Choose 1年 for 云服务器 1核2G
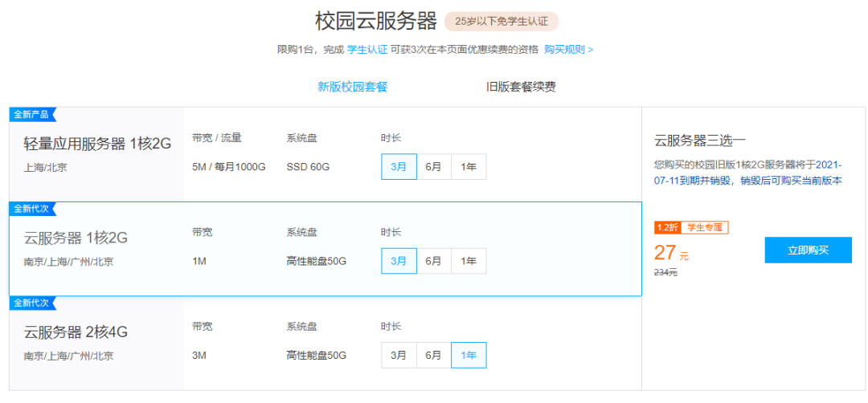 point(469,261)
